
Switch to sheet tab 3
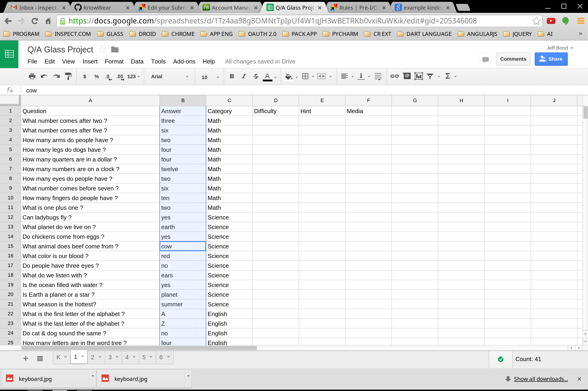(x=110, y=357)
